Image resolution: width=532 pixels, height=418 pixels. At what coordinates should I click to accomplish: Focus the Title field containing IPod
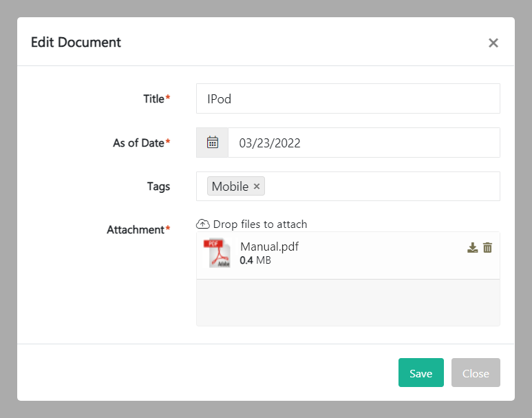pos(348,98)
